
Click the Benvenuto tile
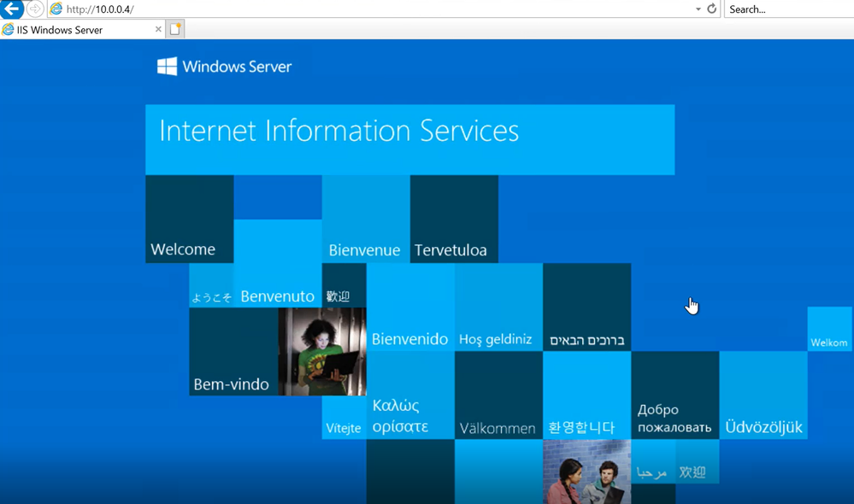pos(278,263)
